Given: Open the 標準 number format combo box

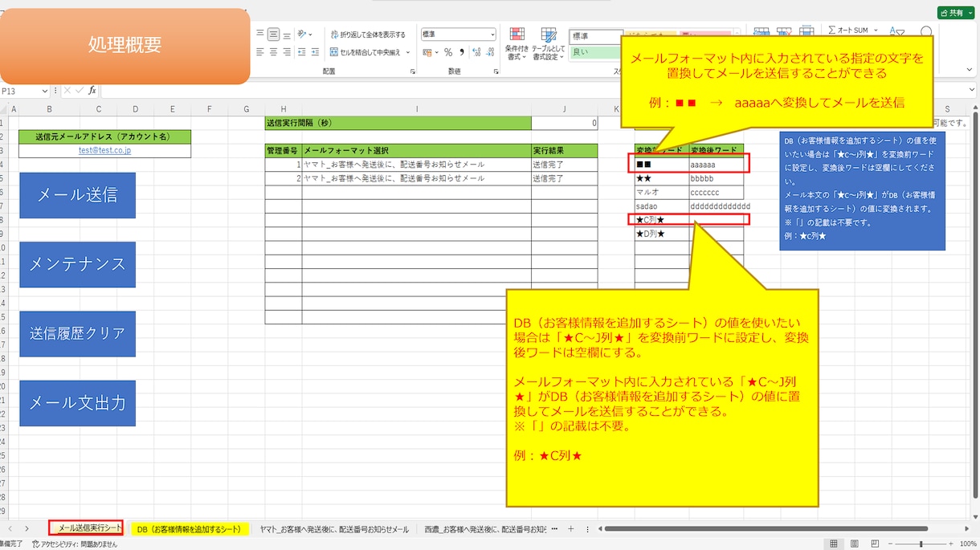Looking at the screenshot, I should pyautogui.click(x=459, y=35).
